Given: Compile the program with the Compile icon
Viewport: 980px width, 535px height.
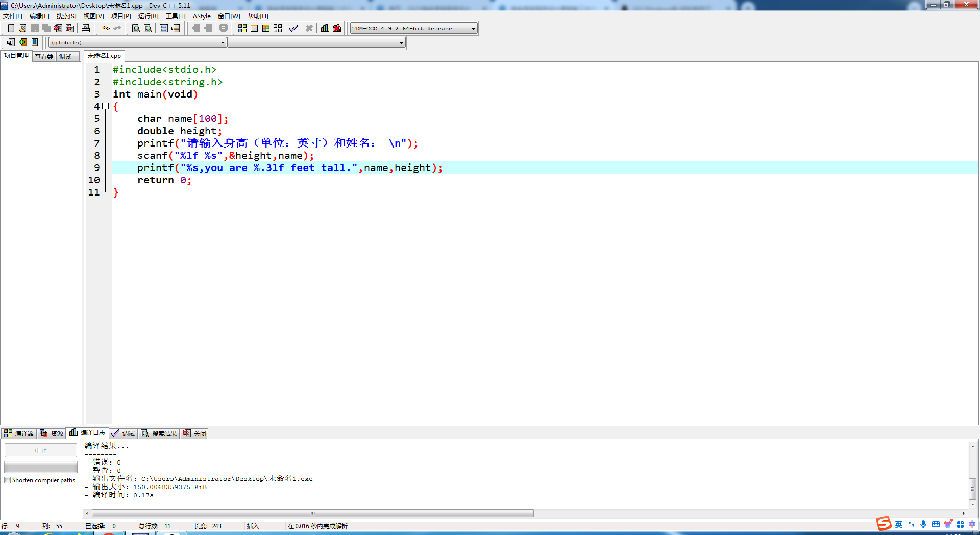Looking at the screenshot, I should coord(242,28).
